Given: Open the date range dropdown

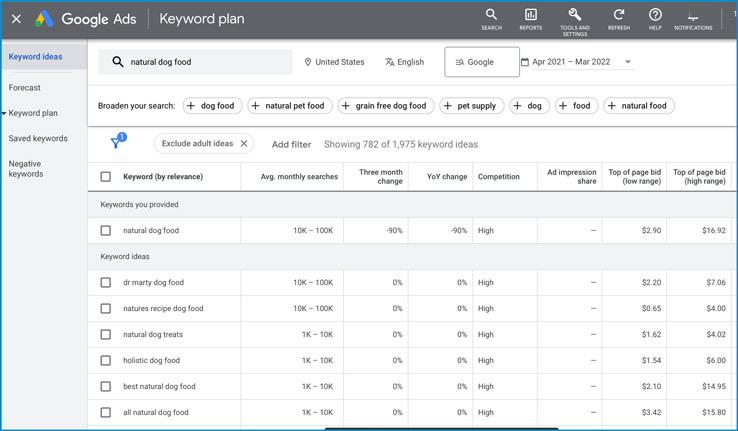Looking at the screenshot, I should (x=627, y=62).
